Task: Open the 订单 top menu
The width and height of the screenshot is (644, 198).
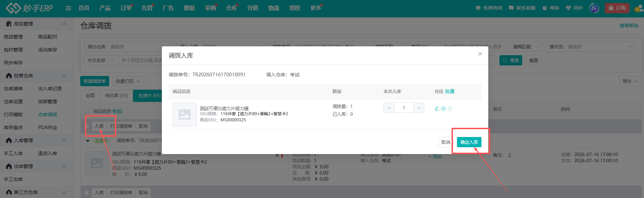Action: (x=126, y=8)
